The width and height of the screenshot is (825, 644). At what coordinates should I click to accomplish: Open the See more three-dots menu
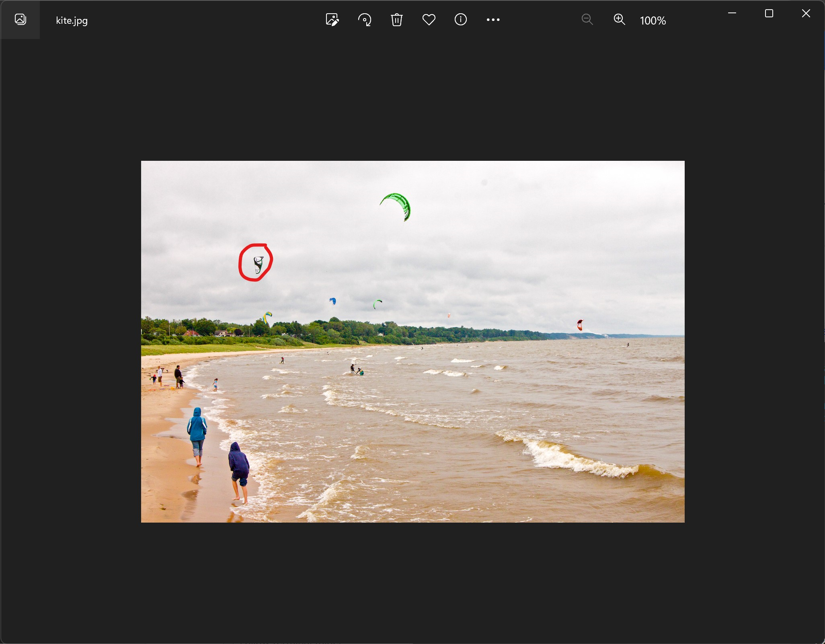tap(493, 20)
